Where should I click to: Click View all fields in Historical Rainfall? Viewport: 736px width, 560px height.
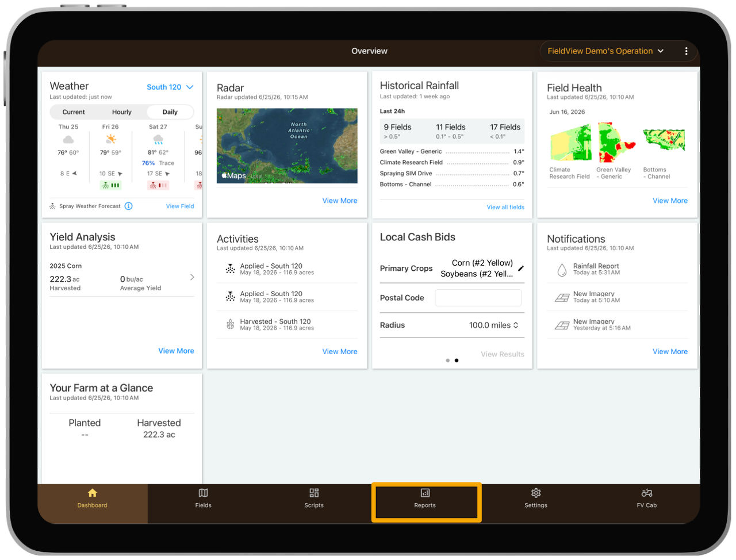click(x=505, y=207)
